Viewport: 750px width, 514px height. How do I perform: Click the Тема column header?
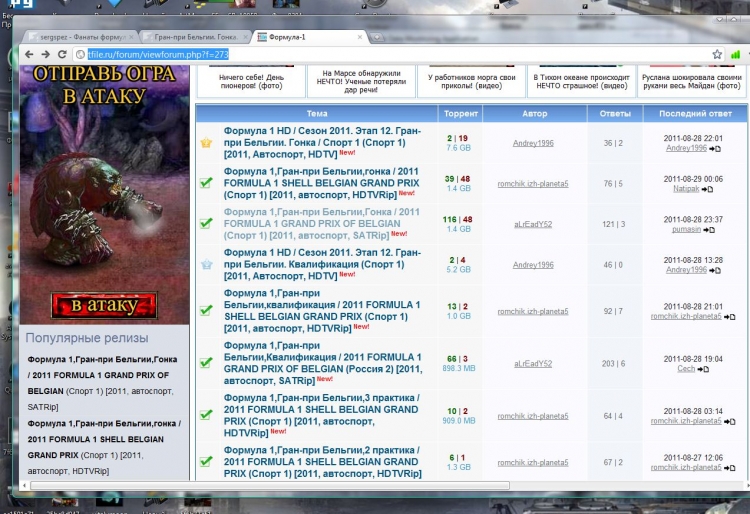pyautogui.click(x=317, y=113)
